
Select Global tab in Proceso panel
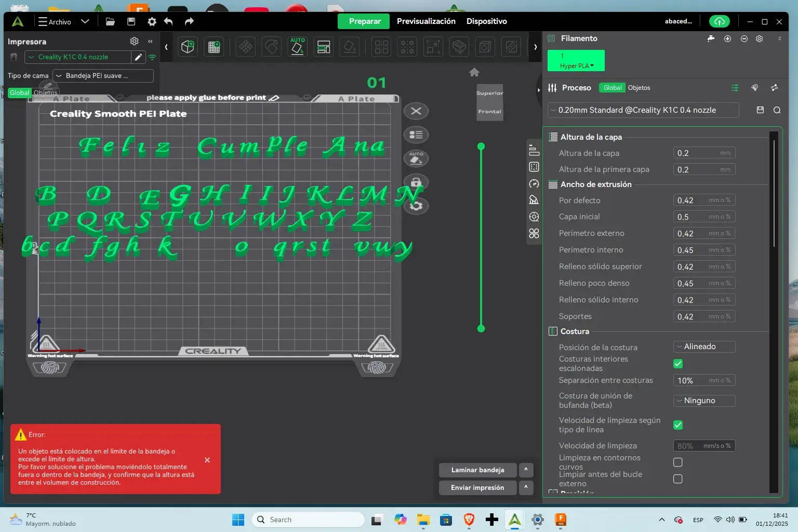[613, 88]
